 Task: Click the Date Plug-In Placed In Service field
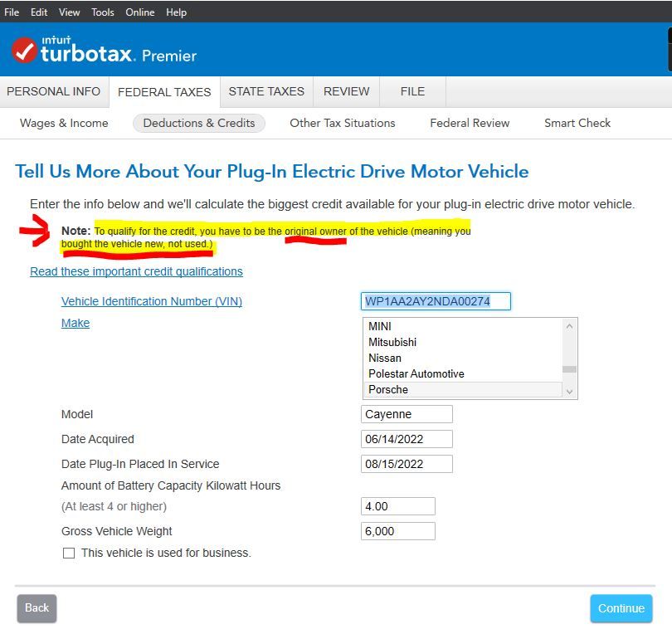click(407, 464)
